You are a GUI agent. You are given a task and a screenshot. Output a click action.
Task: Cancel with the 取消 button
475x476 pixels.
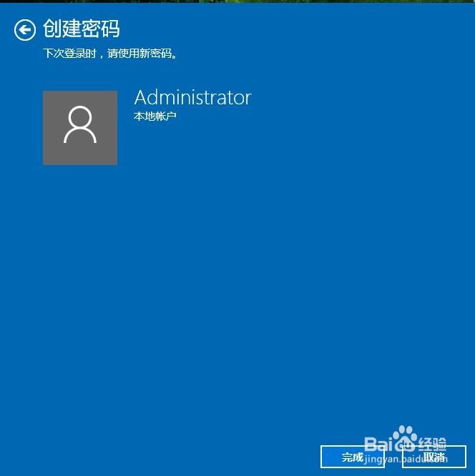434,457
